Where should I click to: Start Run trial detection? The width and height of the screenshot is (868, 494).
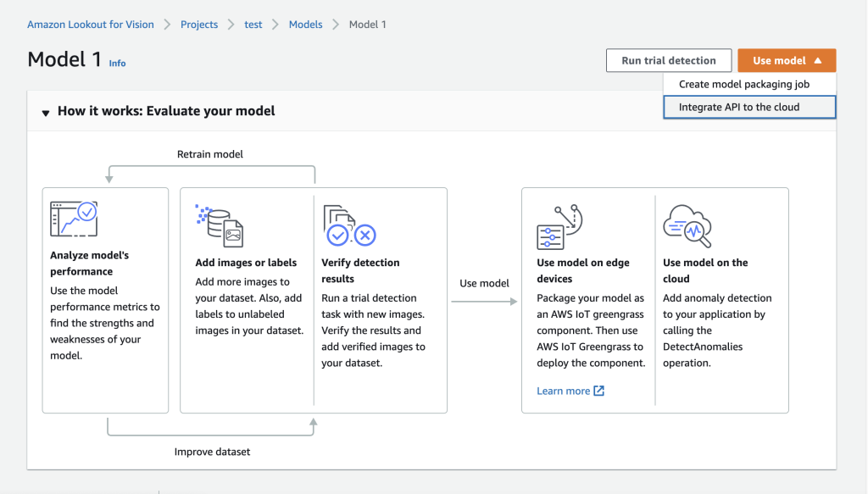(x=669, y=60)
